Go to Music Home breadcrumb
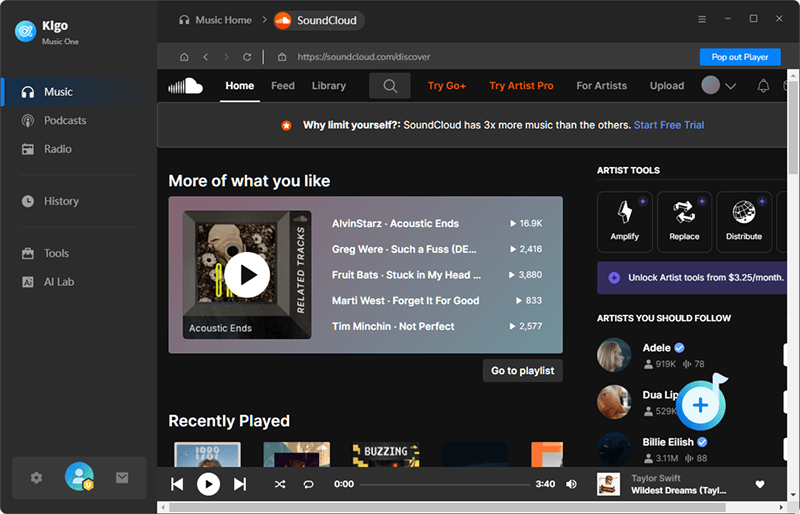The width and height of the screenshot is (800, 514). [x=215, y=20]
